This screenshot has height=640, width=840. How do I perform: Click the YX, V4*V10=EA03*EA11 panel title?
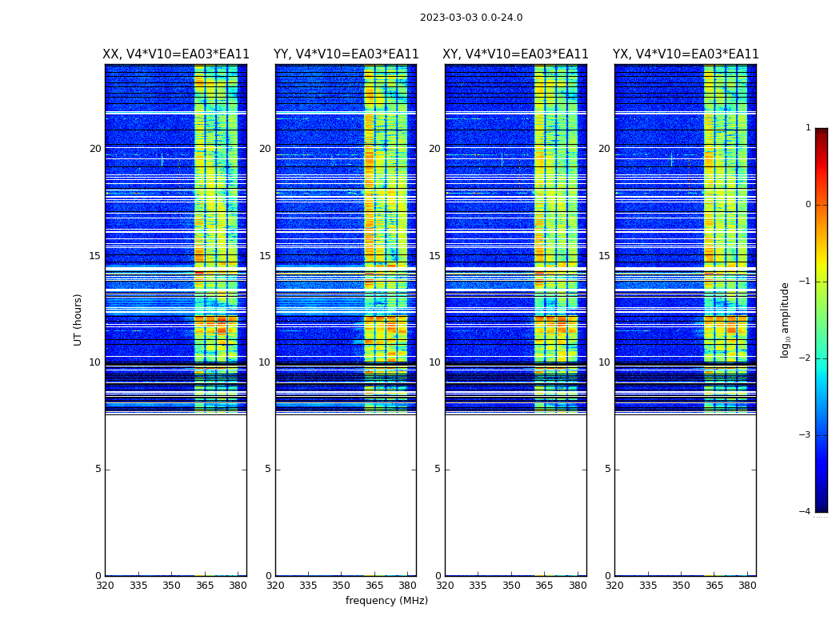coord(686,54)
